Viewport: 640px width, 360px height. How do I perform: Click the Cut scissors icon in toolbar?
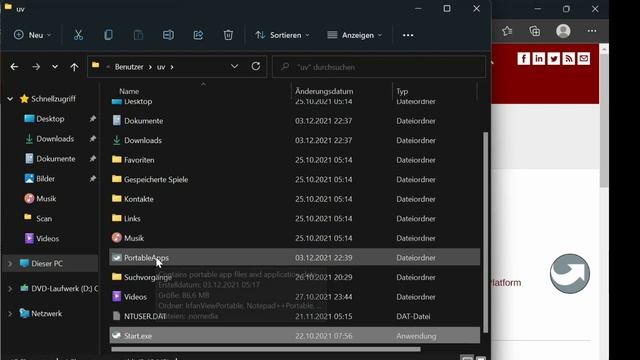78,35
